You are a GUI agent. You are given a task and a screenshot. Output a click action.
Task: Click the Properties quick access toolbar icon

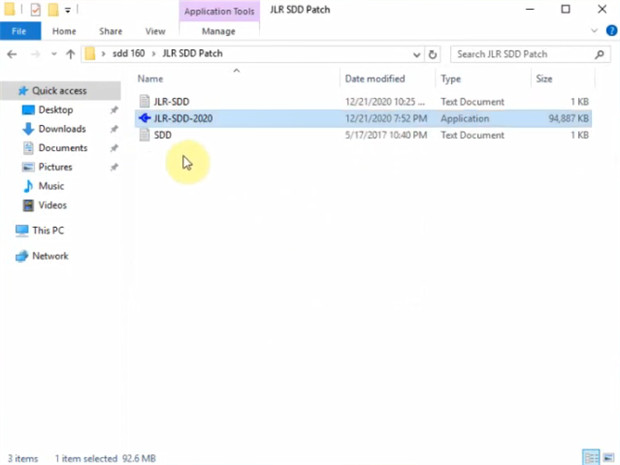[x=35, y=10]
